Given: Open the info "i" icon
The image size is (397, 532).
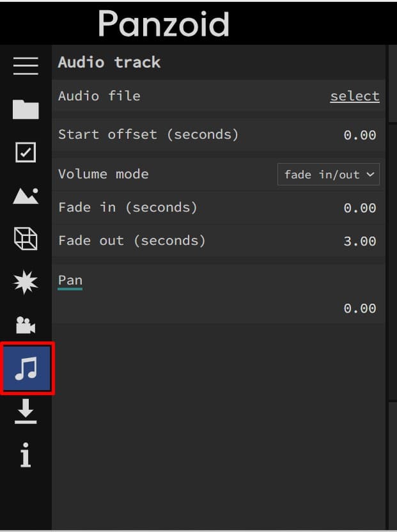Looking at the screenshot, I should (26, 455).
